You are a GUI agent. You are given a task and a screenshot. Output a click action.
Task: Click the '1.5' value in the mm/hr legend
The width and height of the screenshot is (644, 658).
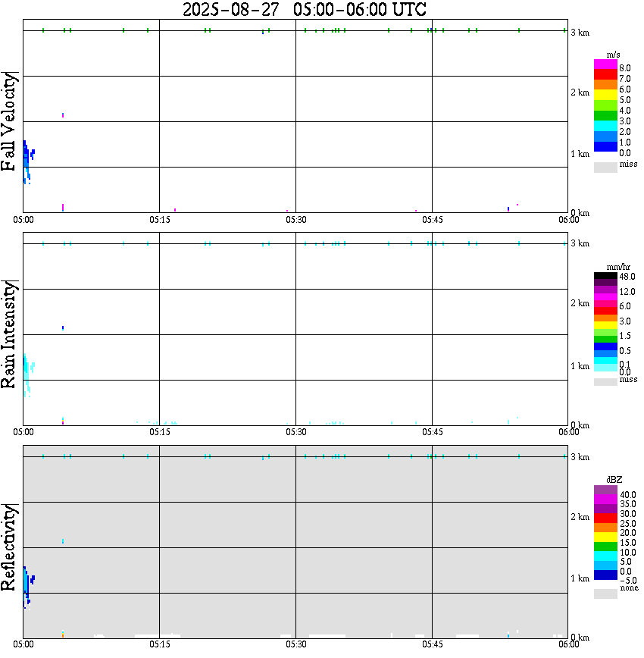pyautogui.click(x=625, y=336)
